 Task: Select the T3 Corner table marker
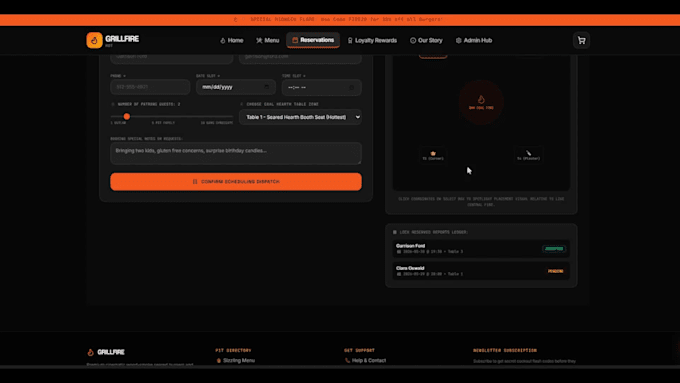(433, 155)
